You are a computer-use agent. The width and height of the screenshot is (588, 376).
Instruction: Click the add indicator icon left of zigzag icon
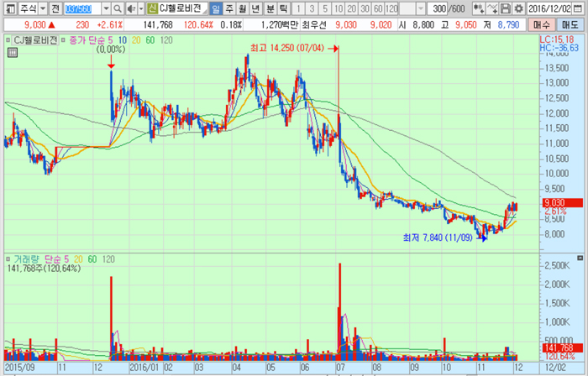pyautogui.click(x=477, y=8)
